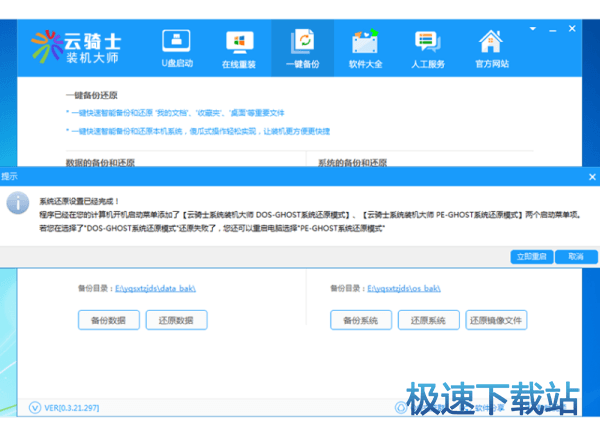Viewport: 600px width, 436px height.
Task: Click 立即重启 to reboot now
Action: point(532,256)
